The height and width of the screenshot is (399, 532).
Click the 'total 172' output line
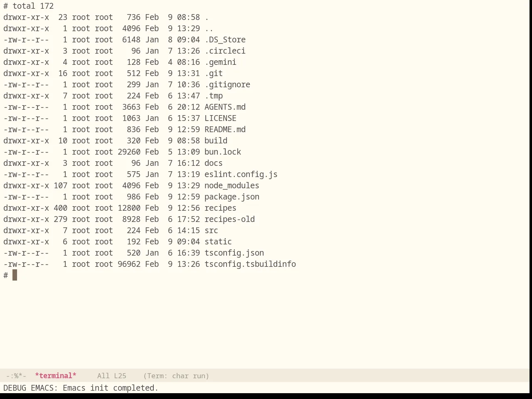point(33,6)
